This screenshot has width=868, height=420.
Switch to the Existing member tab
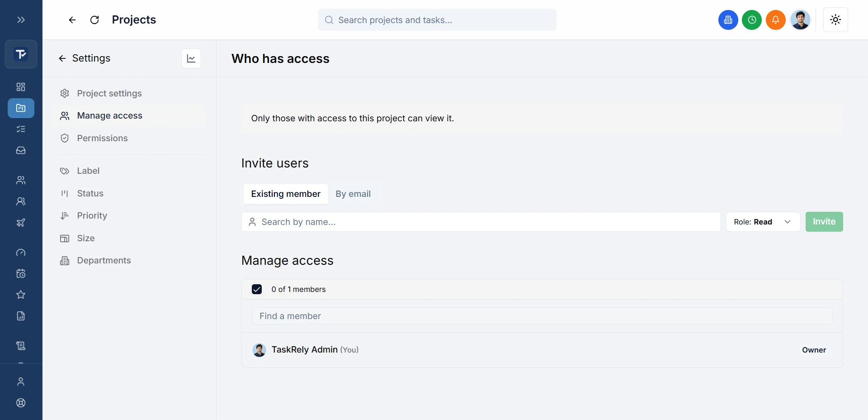[x=286, y=194]
